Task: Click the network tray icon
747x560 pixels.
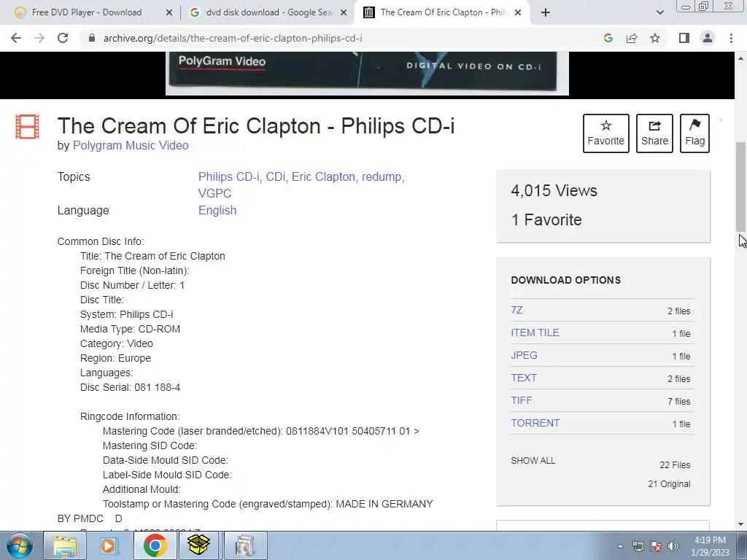Action: pos(638,546)
